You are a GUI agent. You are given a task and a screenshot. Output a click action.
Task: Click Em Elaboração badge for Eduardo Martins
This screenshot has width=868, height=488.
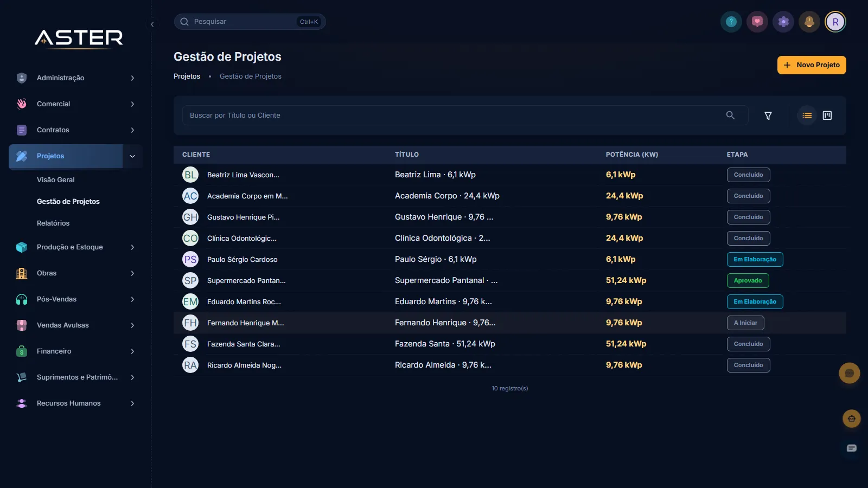click(x=755, y=301)
